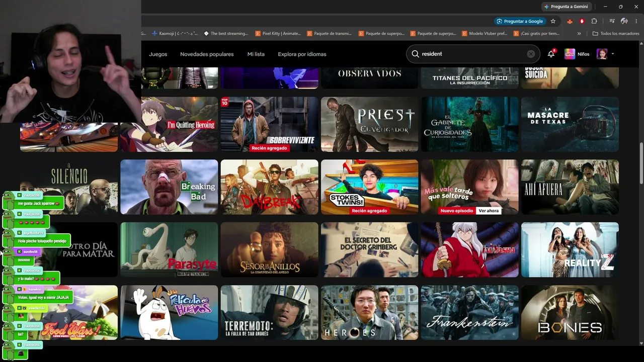Show more bookmarks with the chevron
Screen dimensions: 644x362
pos(579,34)
